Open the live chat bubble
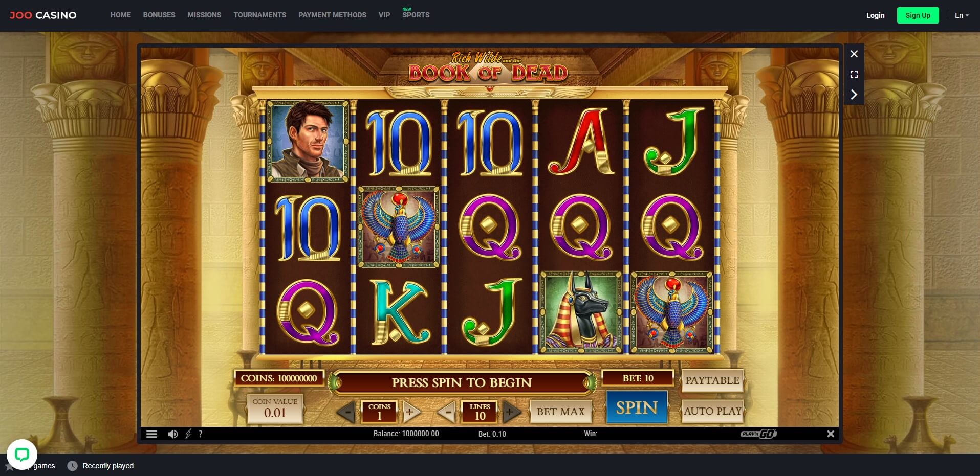Screen dimensions: 980x476 [22, 454]
